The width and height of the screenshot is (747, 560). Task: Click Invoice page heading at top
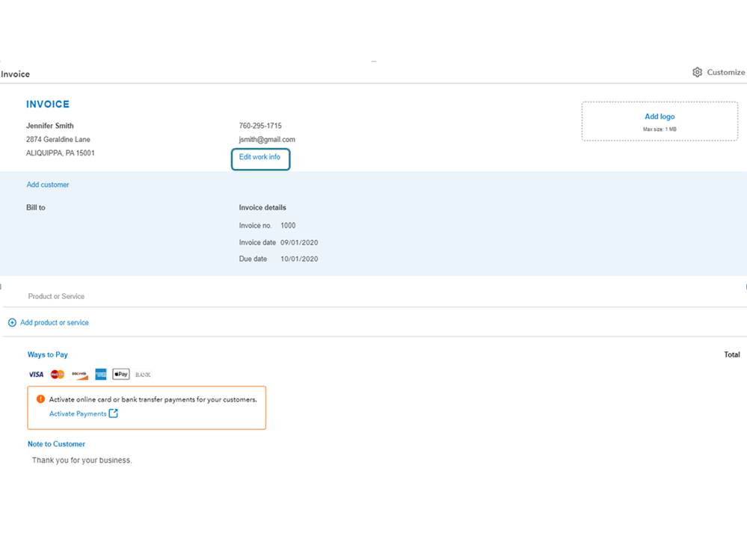point(15,74)
